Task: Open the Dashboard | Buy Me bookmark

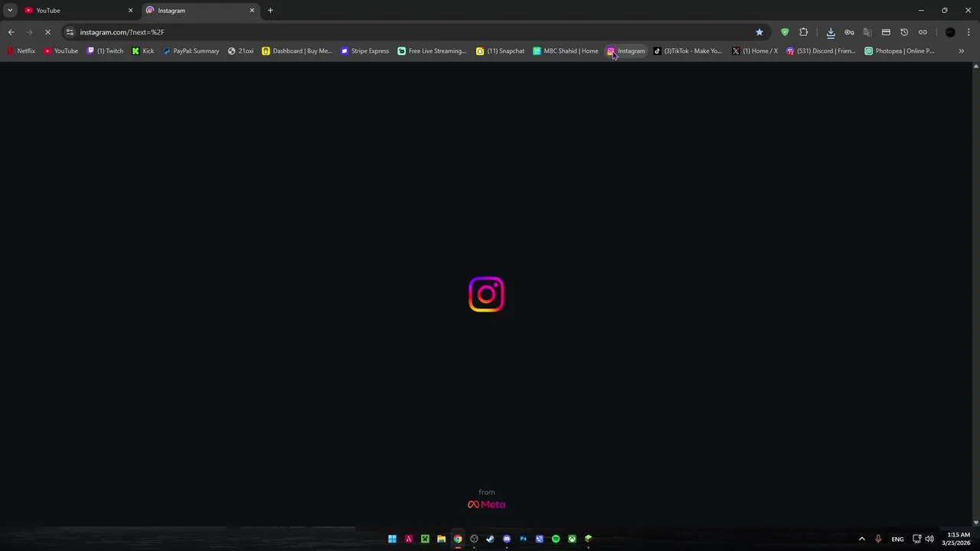Action: [297, 51]
